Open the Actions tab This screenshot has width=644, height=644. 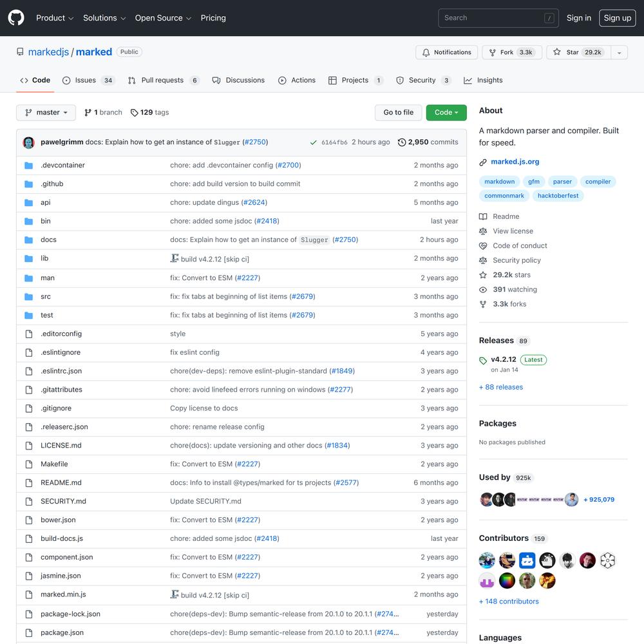(297, 80)
